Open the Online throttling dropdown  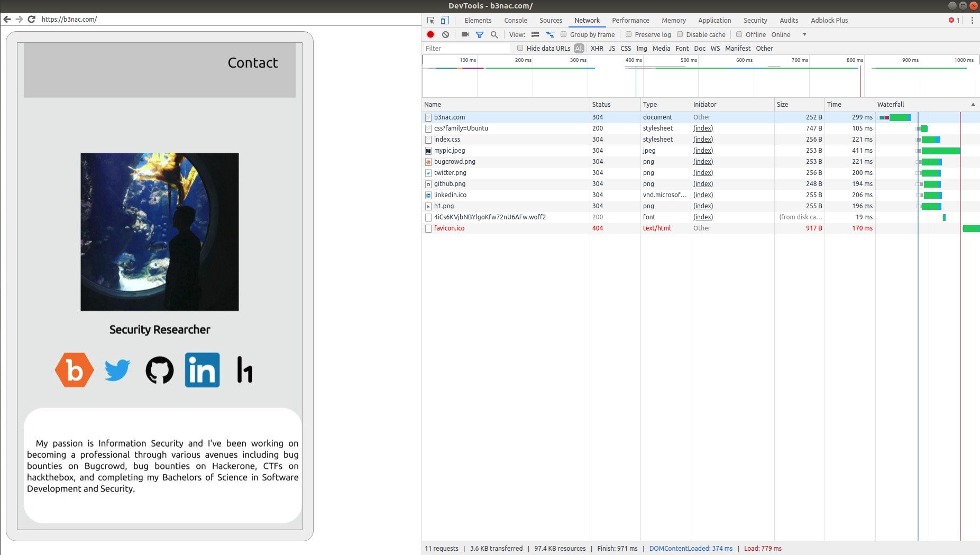[x=789, y=34]
